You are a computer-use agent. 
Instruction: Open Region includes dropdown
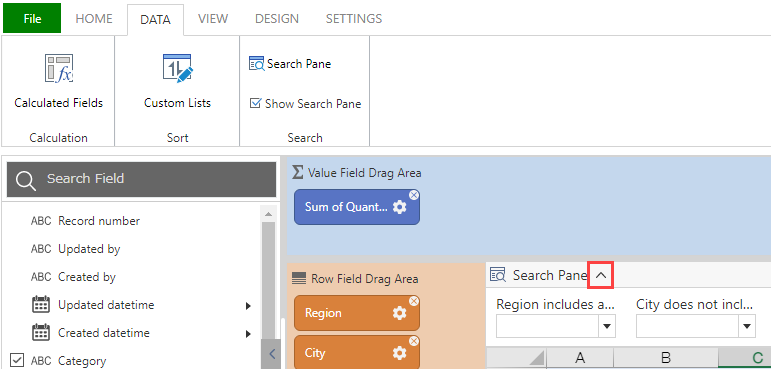607,326
